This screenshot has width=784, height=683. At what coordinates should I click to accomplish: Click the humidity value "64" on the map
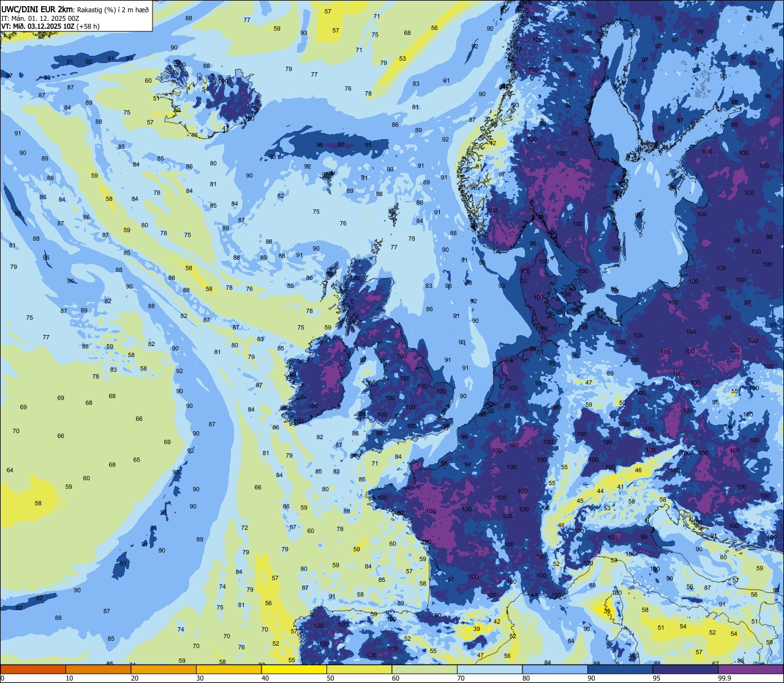(x=10, y=470)
